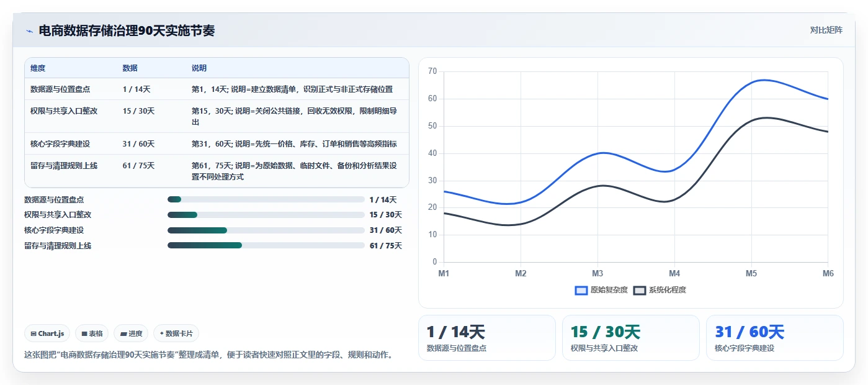
Task: Click the page title 电商数据存储治理90天实施节奏
Action: (x=127, y=30)
